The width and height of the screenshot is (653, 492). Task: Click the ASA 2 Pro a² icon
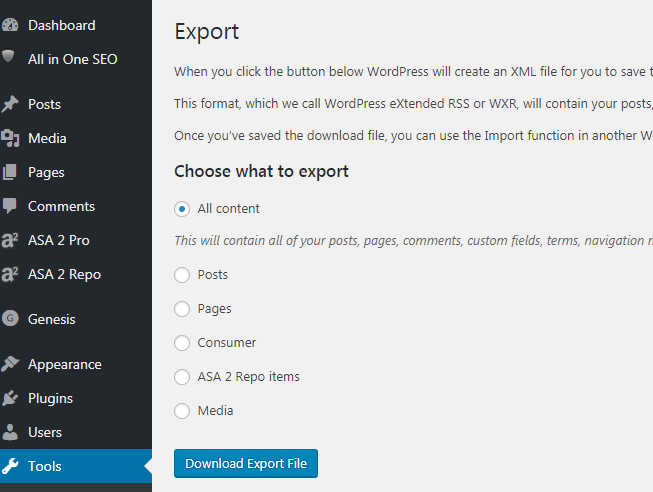point(10,240)
